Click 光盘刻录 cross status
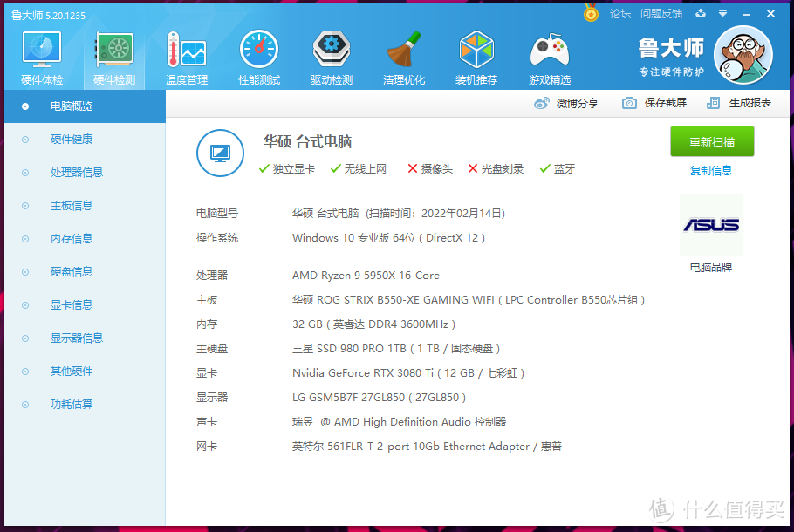Viewport: 794px width, 532px height. coord(496,168)
